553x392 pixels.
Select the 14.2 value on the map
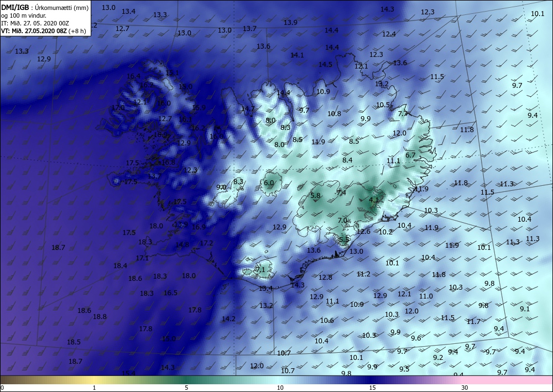point(228,318)
